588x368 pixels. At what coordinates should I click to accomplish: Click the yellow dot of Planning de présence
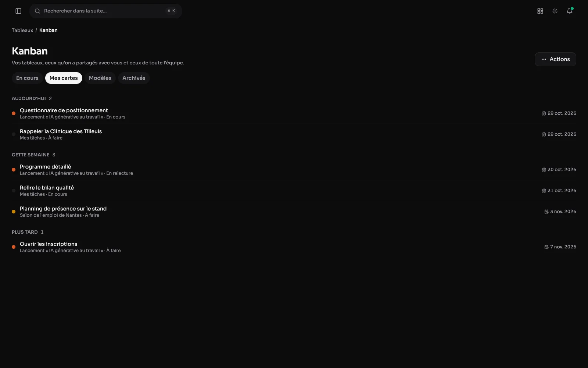pos(14,212)
